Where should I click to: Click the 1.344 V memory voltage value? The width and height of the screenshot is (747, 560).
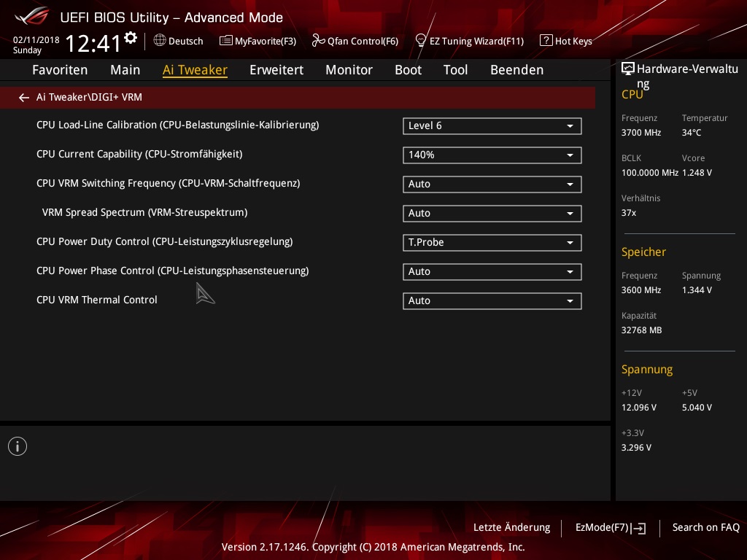pyautogui.click(x=697, y=290)
